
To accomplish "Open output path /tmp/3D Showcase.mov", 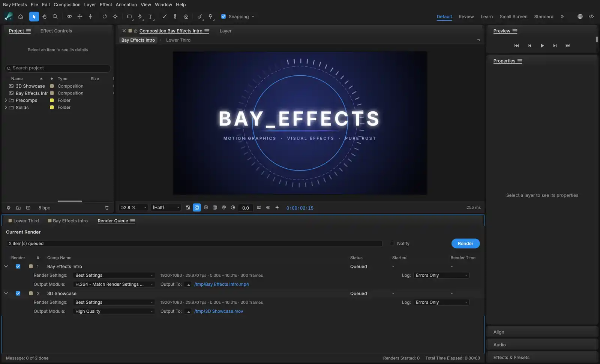I will point(219,311).
